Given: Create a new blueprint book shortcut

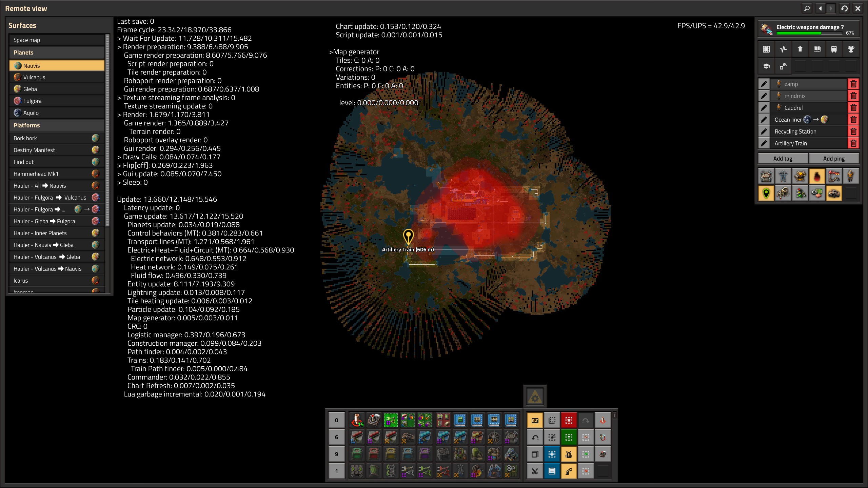Looking at the screenshot, I should (x=552, y=471).
